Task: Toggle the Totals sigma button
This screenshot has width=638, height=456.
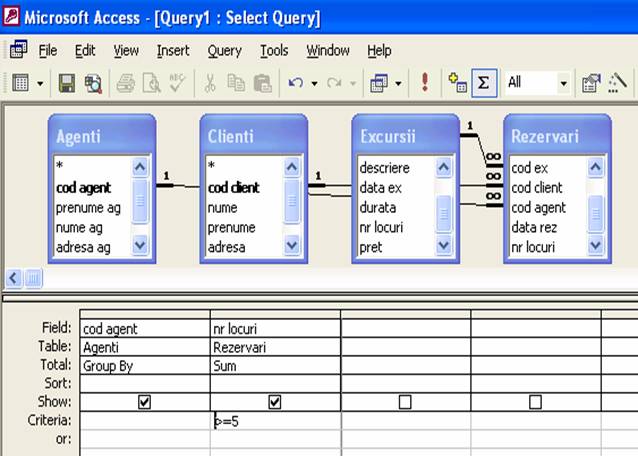Action: point(484,83)
